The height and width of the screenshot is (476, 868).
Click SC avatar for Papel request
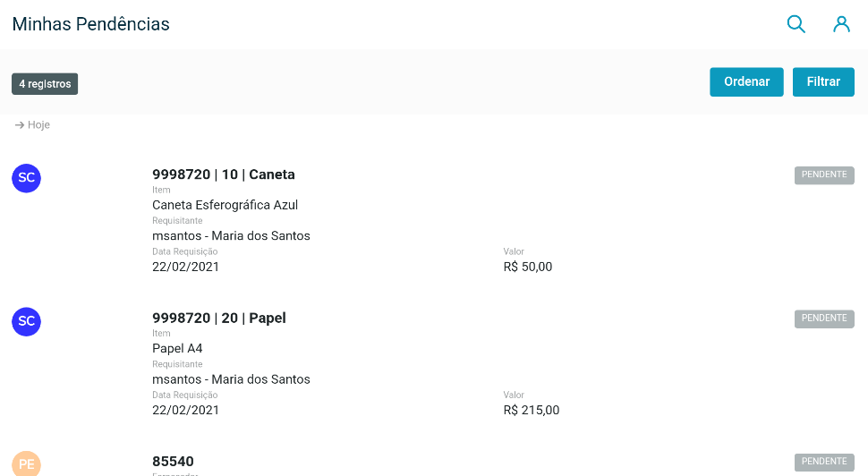27,320
